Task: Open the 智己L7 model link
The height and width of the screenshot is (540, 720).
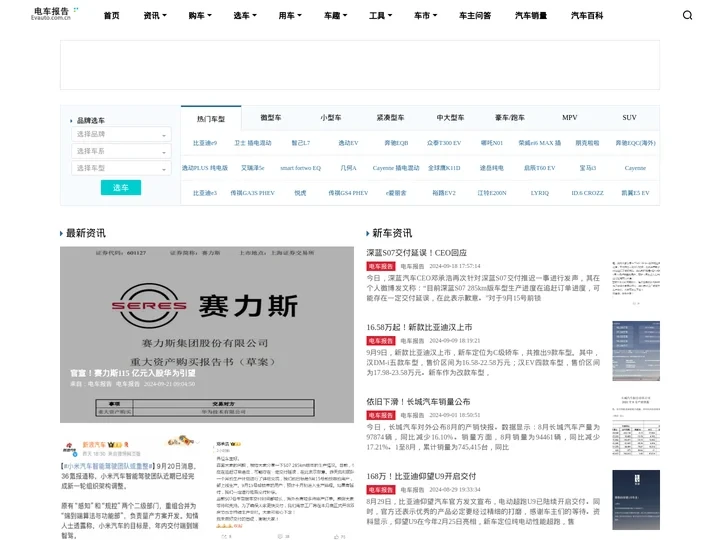Action: point(300,143)
